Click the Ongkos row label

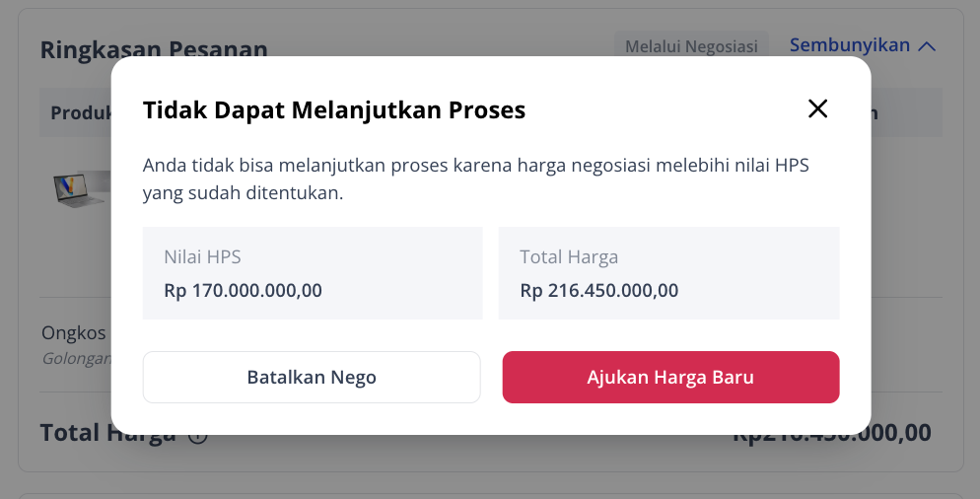coord(74,332)
